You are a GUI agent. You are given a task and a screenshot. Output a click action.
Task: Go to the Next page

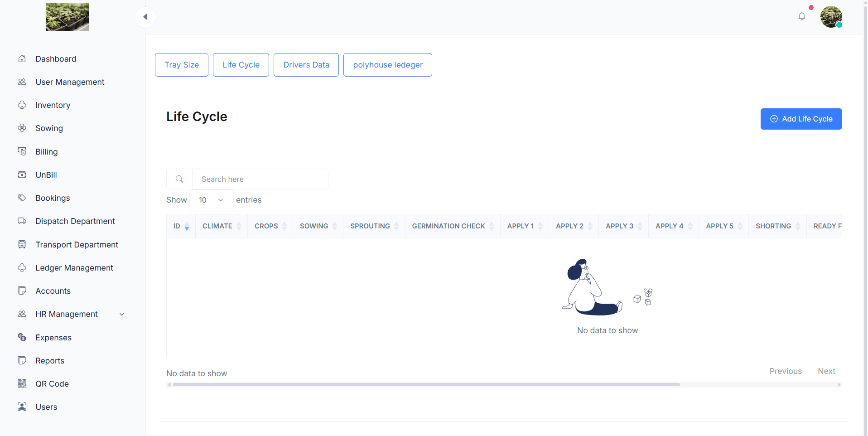click(826, 371)
